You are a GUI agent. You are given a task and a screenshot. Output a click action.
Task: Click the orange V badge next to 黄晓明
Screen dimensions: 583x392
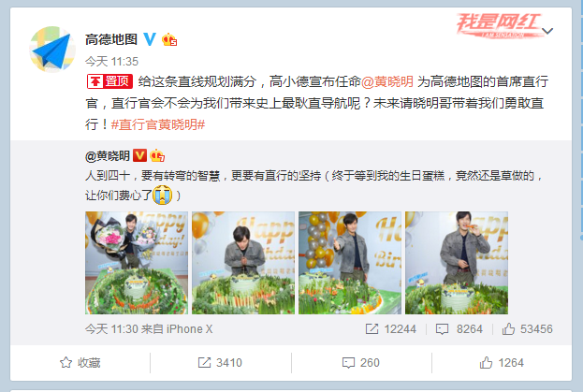tap(139, 155)
